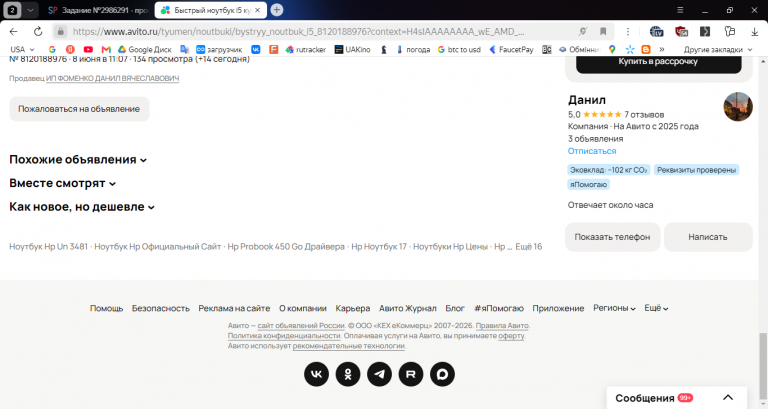Screen dimensions: 768x409
Task: Open UAKino bookmark
Action: [352, 49]
